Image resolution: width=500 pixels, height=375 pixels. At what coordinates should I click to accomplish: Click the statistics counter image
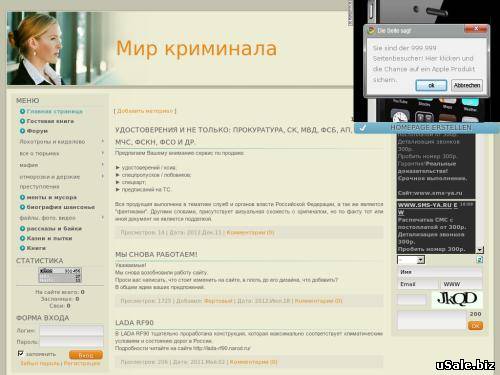(60, 275)
